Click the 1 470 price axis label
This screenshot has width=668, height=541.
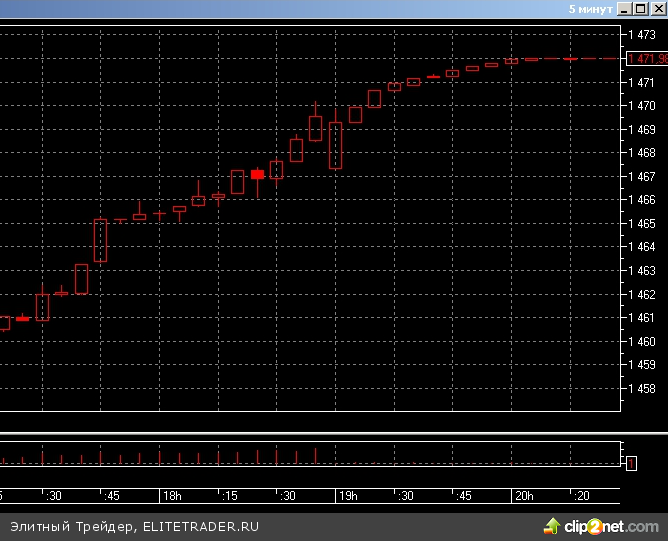pos(641,106)
